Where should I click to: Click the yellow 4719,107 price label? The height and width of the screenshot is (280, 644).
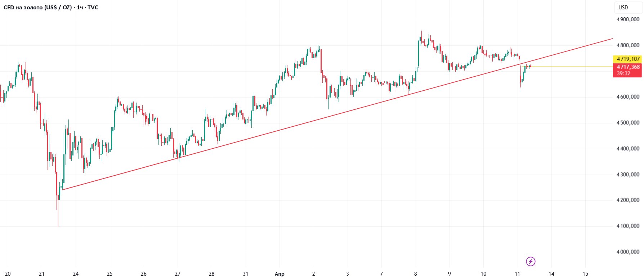[x=628, y=59]
